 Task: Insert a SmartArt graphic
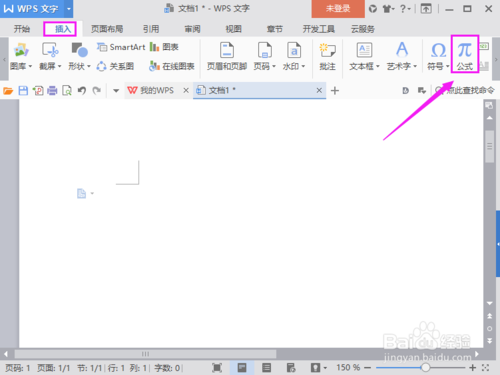point(121,47)
